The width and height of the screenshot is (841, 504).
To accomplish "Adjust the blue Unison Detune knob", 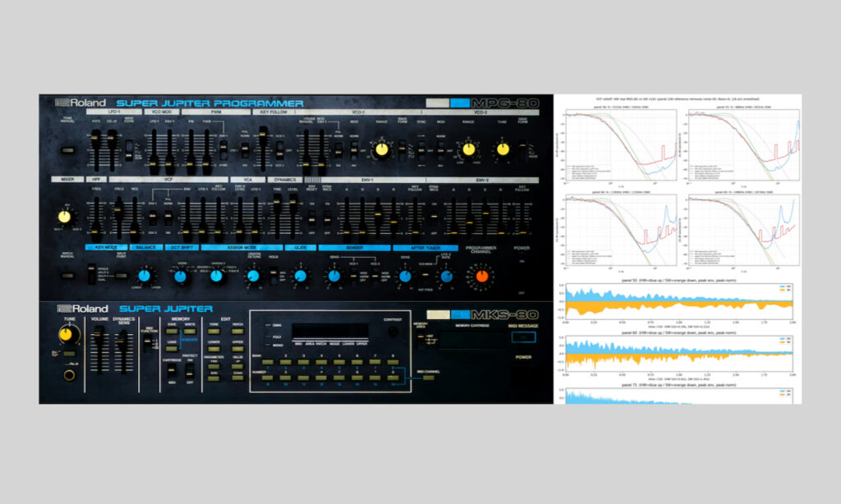I will pos(253,276).
